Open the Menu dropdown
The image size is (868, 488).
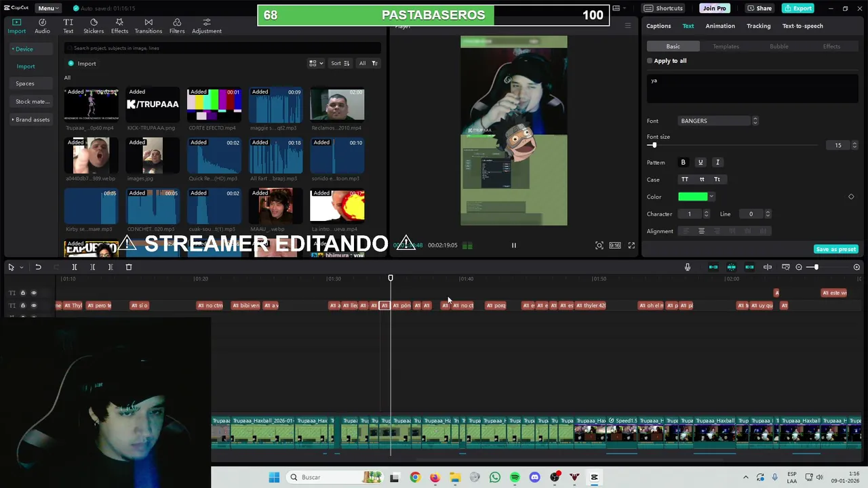tap(49, 8)
